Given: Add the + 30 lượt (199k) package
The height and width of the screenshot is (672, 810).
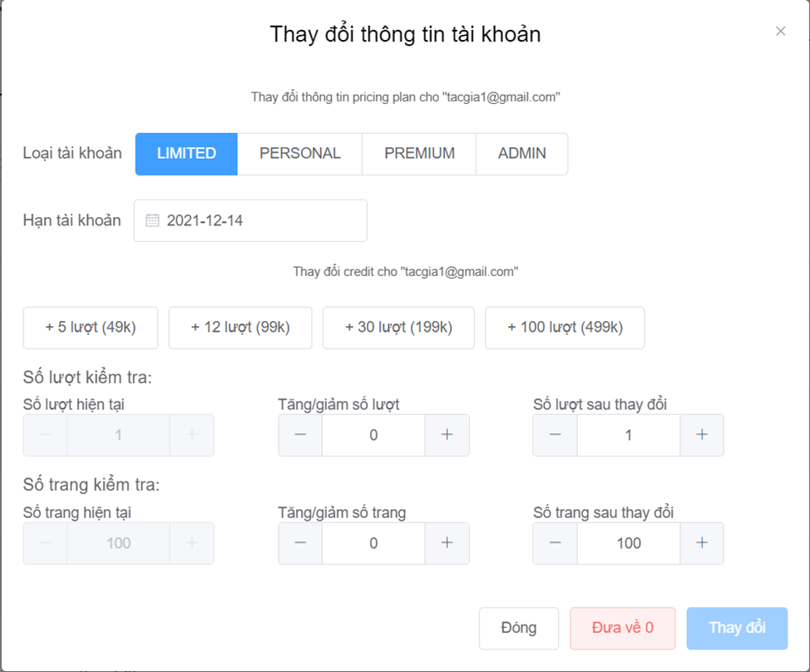Looking at the screenshot, I should click(x=398, y=328).
